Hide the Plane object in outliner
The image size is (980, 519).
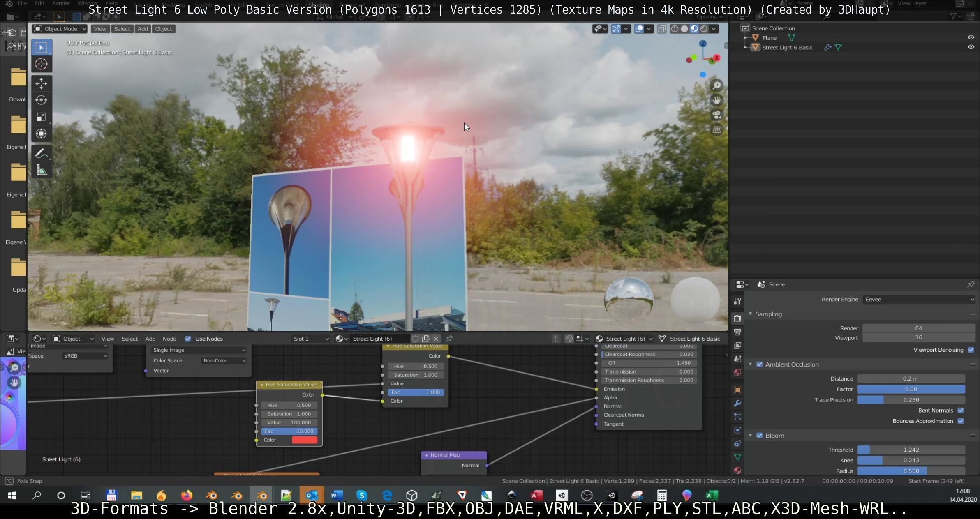click(x=971, y=37)
